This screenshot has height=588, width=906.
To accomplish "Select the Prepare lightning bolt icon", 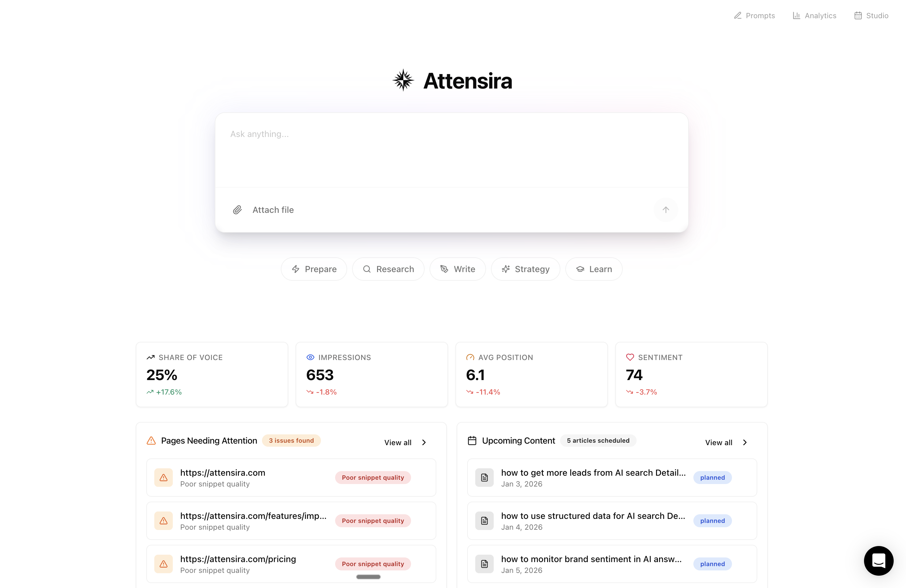I will [296, 269].
